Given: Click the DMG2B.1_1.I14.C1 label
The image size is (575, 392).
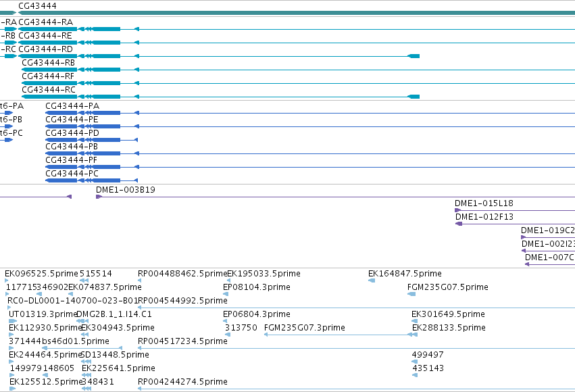Looking at the screenshot, I should (114, 315).
